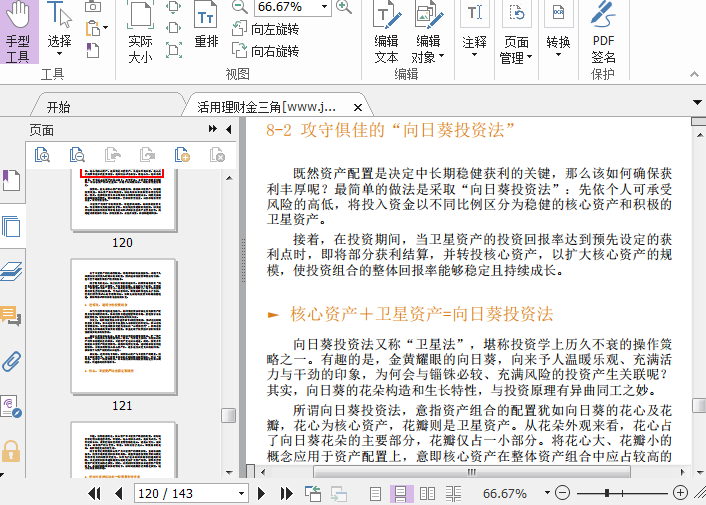706x505 pixels.
Task: Click the PDF Sign (PDF签名) button
Action: (x=603, y=32)
